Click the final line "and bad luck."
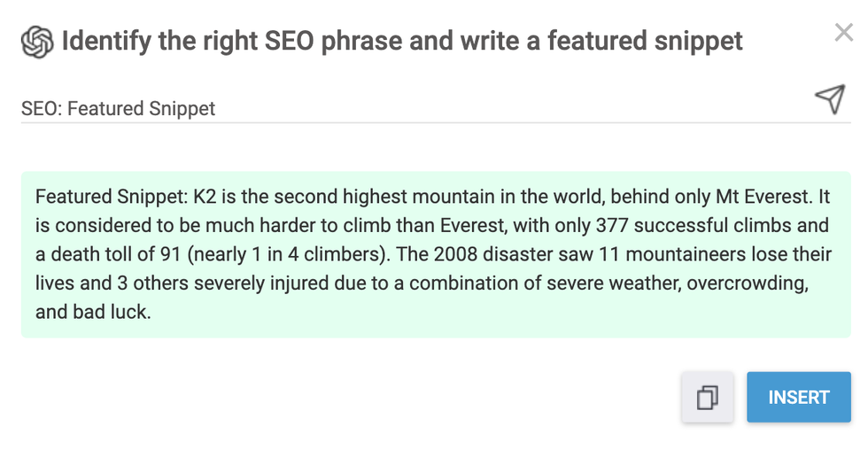The image size is (868, 450). coord(93,313)
